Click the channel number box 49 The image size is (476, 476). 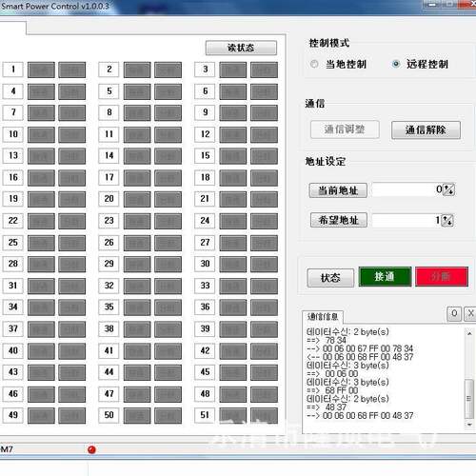(x=13, y=415)
